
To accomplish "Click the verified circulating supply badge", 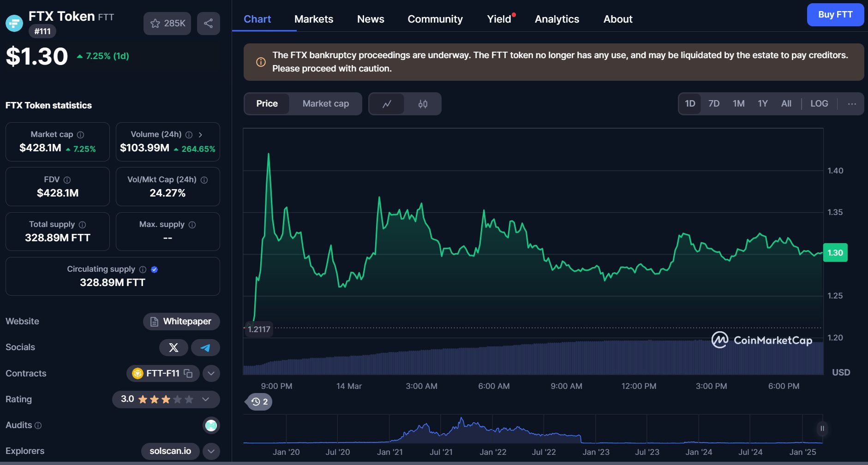I will point(155,269).
